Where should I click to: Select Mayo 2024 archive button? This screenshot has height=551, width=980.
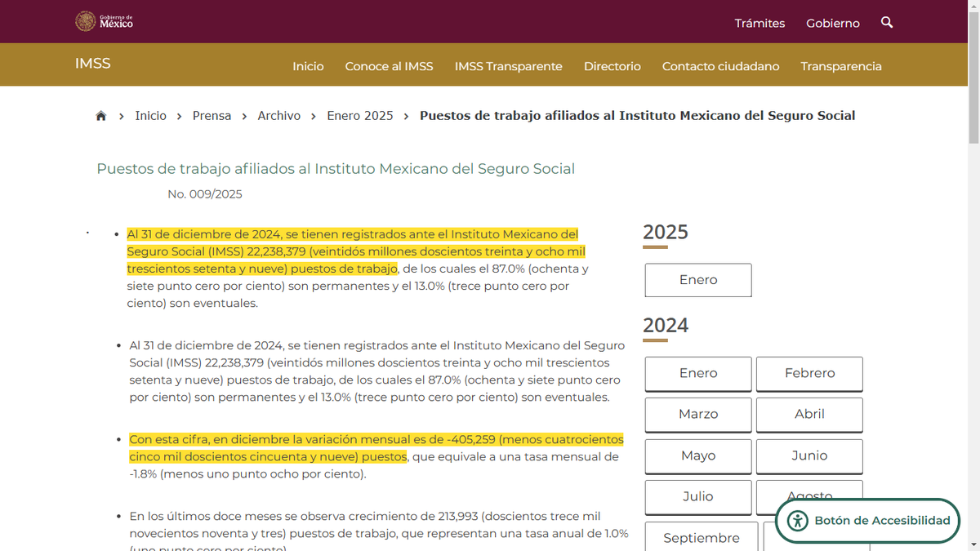pos(698,456)
